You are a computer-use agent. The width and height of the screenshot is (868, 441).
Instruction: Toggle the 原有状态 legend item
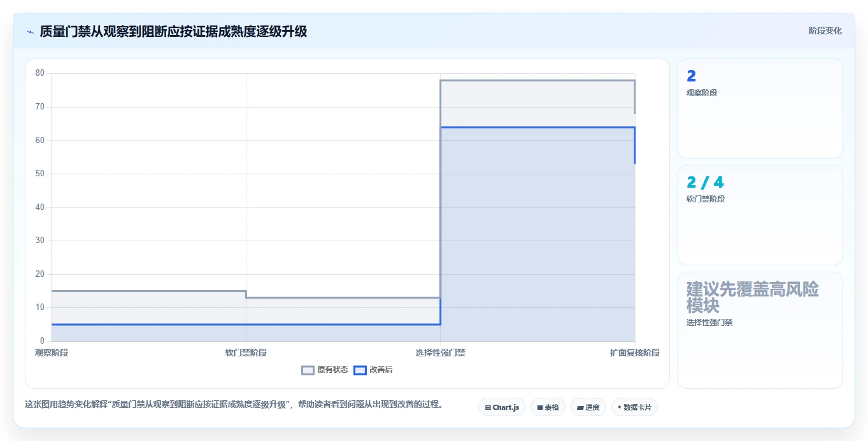point(325,370)
